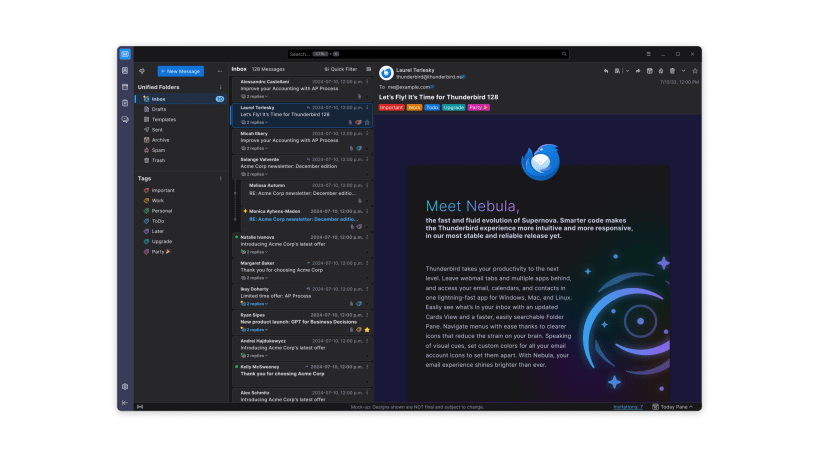Unstar the Ryan Sipes message
Viewport: 819px width, 460px height.
tap(367, 330)
